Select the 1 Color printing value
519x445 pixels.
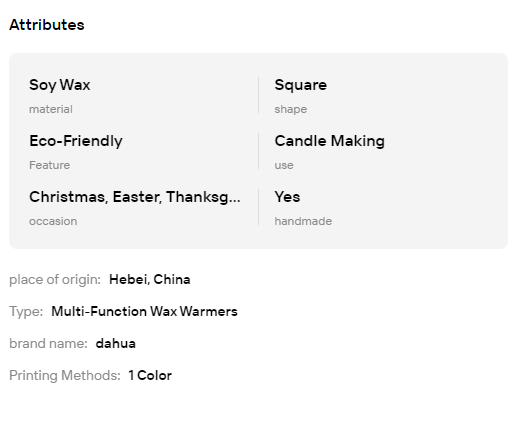(150, 375)
